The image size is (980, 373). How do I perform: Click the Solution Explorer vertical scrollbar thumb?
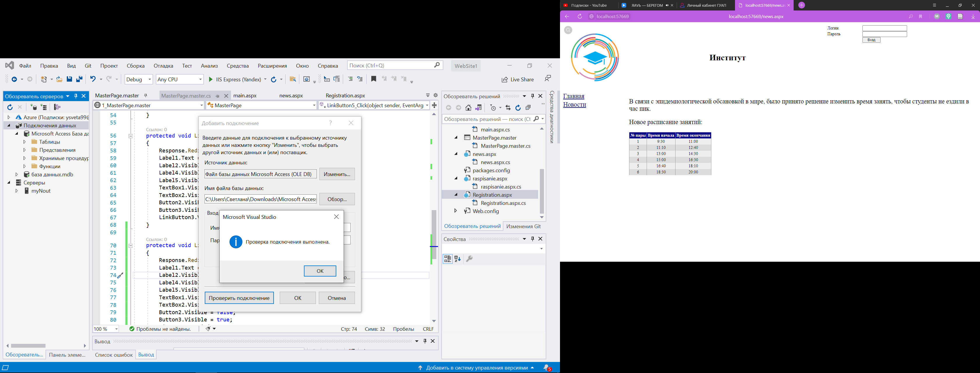pos(542,191)
